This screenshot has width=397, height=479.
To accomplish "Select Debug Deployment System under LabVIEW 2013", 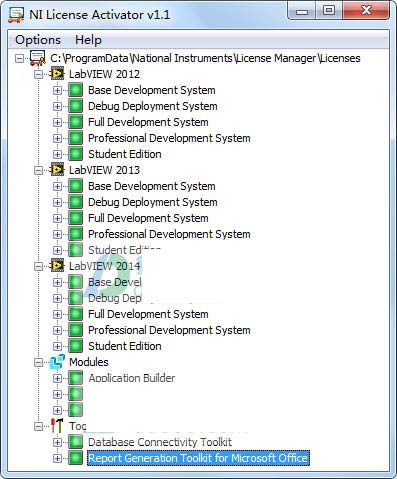I will pos(153,202).
